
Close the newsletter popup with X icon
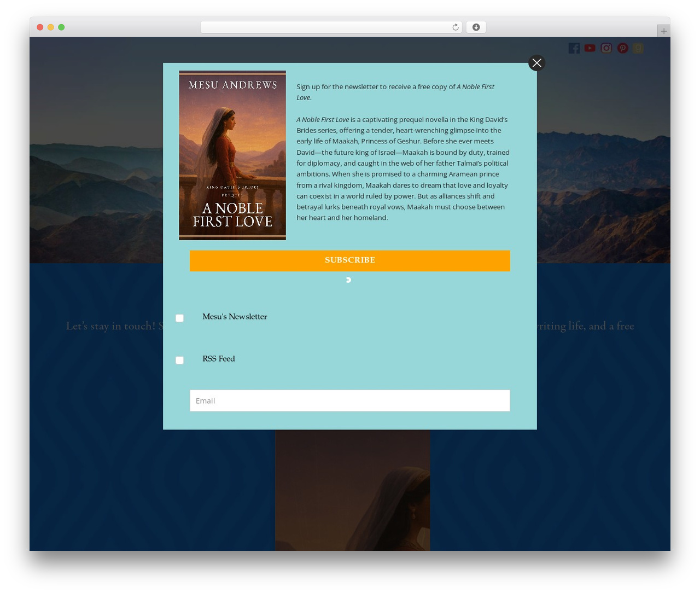tap(536, 63)
